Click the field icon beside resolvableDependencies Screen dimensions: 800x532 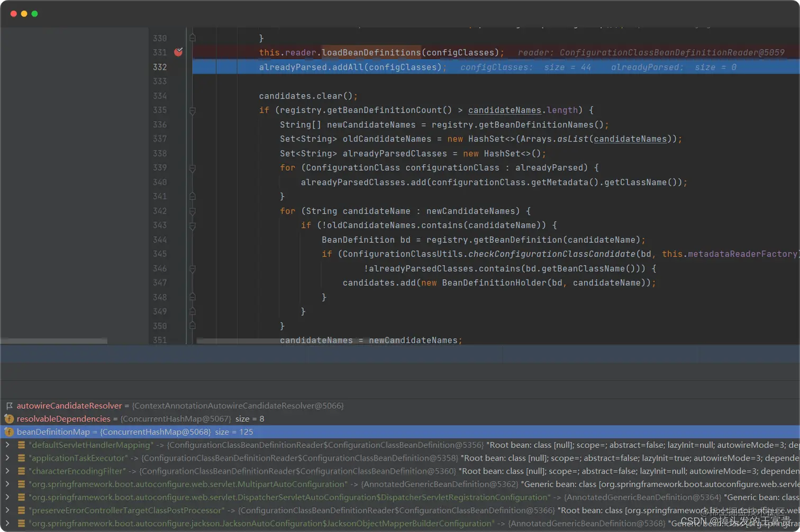pyautogui.click(x=9, y=419)
